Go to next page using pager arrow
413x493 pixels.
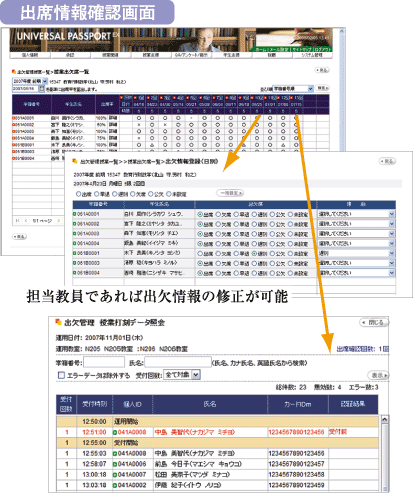(59, 221)
